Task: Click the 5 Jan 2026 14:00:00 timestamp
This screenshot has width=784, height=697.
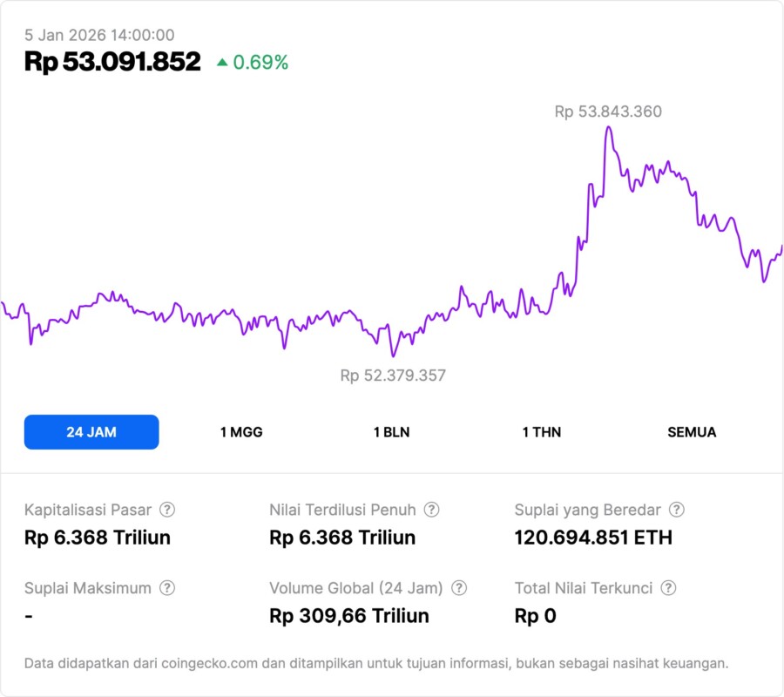Action: [99, 35]
